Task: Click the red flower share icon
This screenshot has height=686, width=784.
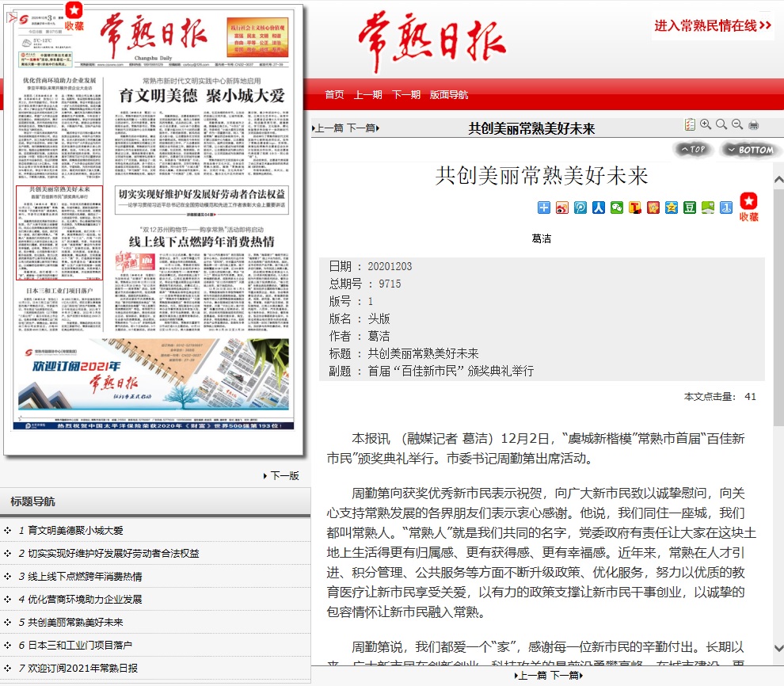Action: [x=653, y=208]
